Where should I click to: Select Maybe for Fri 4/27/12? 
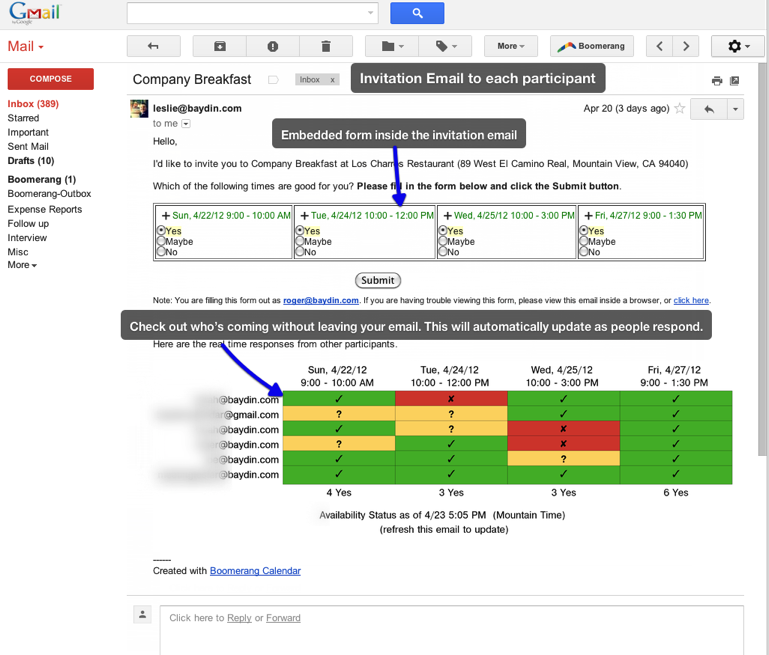click(x=584, y=241)
